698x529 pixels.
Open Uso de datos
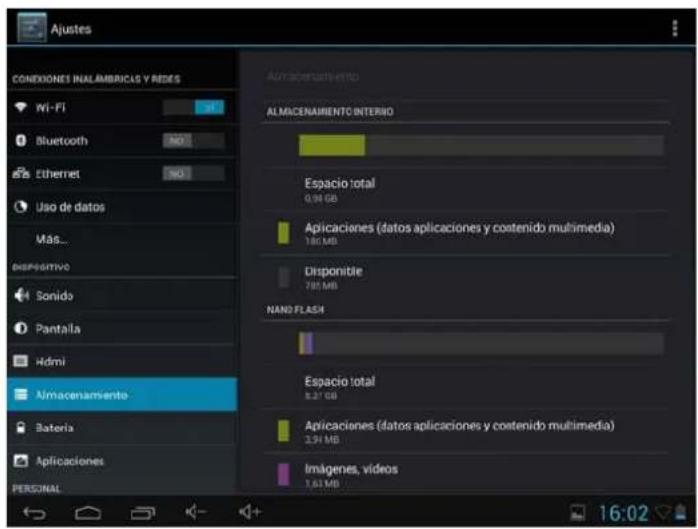coord(122,207)
